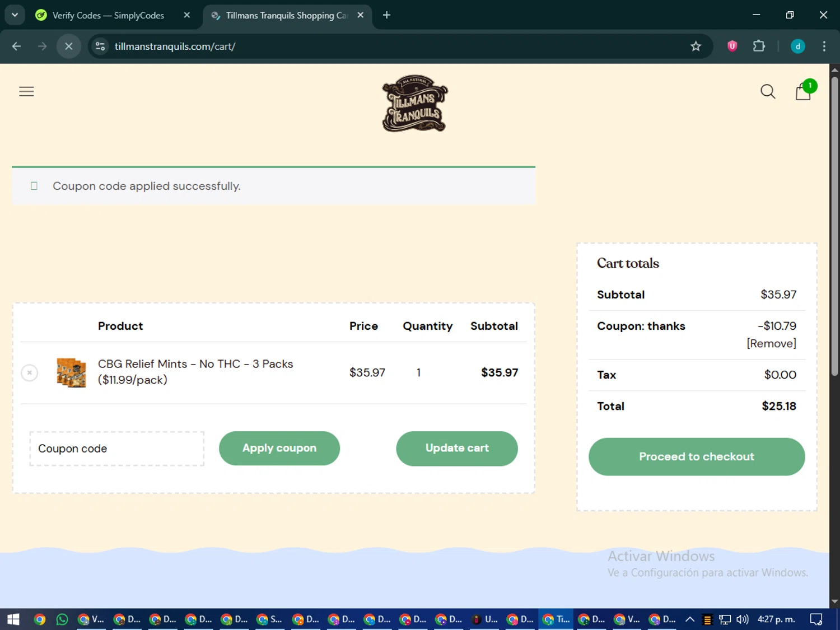The image size is (840, 630).
Task: Select the active 'Ti...' Chrome taskbar window
Action: coord(556,619)
